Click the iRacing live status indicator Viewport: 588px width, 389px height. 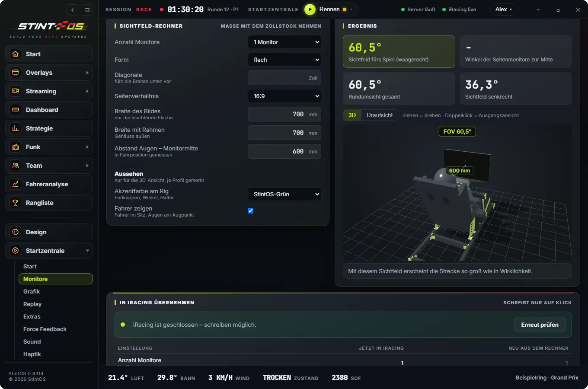point(459,10)
